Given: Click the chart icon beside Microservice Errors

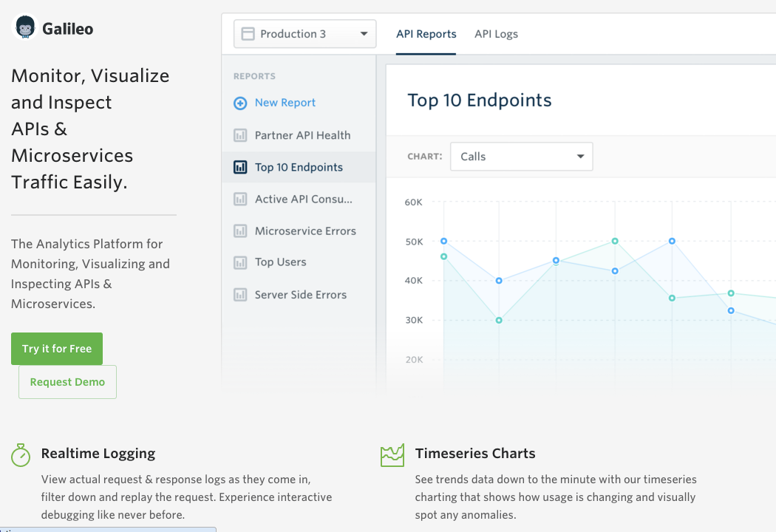Looking at the screenshot, I should tap(240, 231).
